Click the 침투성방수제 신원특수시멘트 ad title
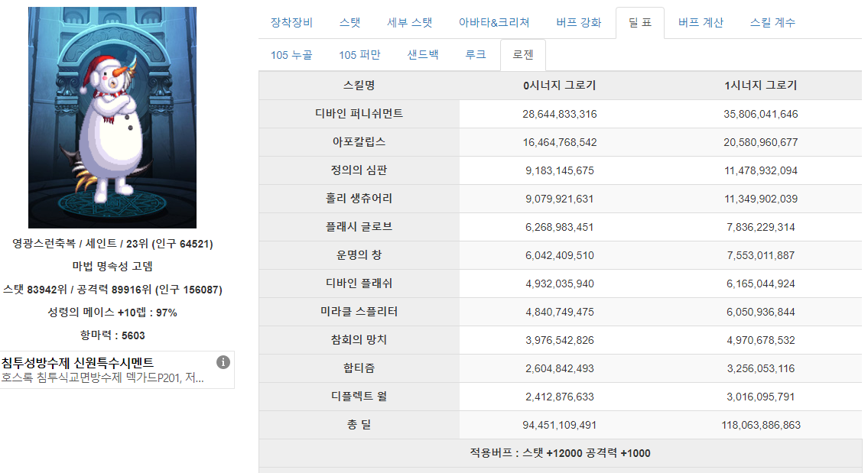This screenshot has height=473, width=868. (x=77, y=363)
